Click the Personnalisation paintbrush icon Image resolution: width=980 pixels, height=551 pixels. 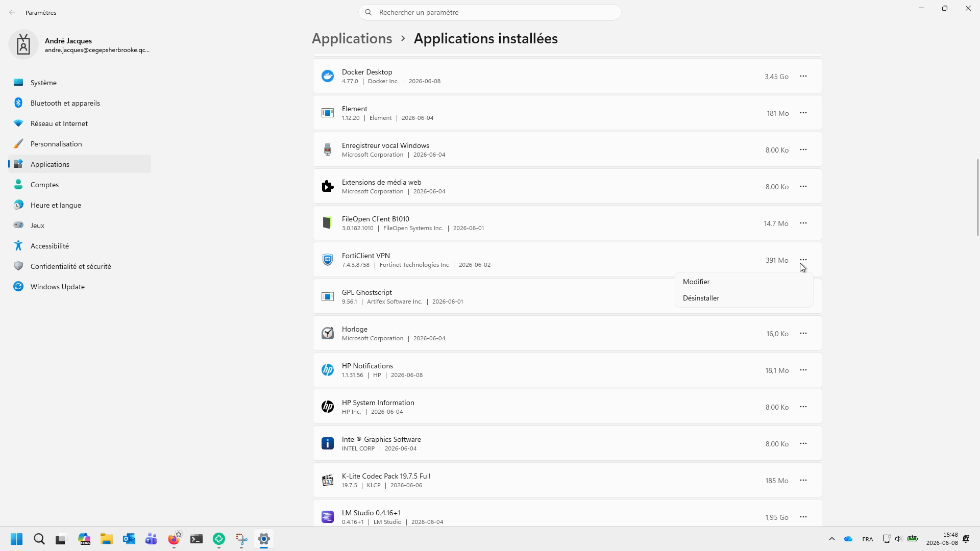[x=18, y=144]
